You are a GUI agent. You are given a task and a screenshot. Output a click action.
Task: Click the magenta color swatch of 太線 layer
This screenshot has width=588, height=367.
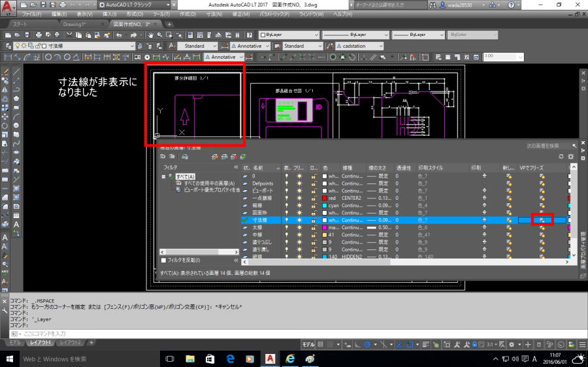pos(325,227)
